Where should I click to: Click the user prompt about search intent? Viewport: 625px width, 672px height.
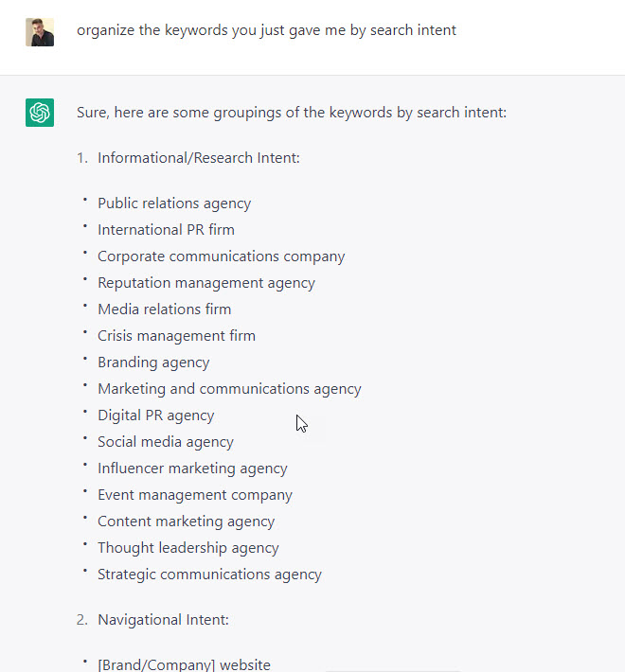click(x=266, y=30)
